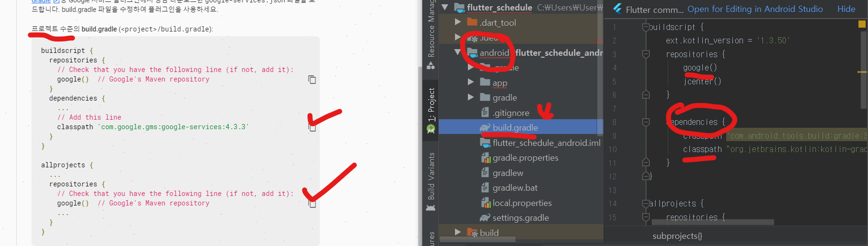Image resolution: width=868 pixels, height=246 pixels.
Task: Click the gradlew.bat file name
Action: (x=515, y=187)
